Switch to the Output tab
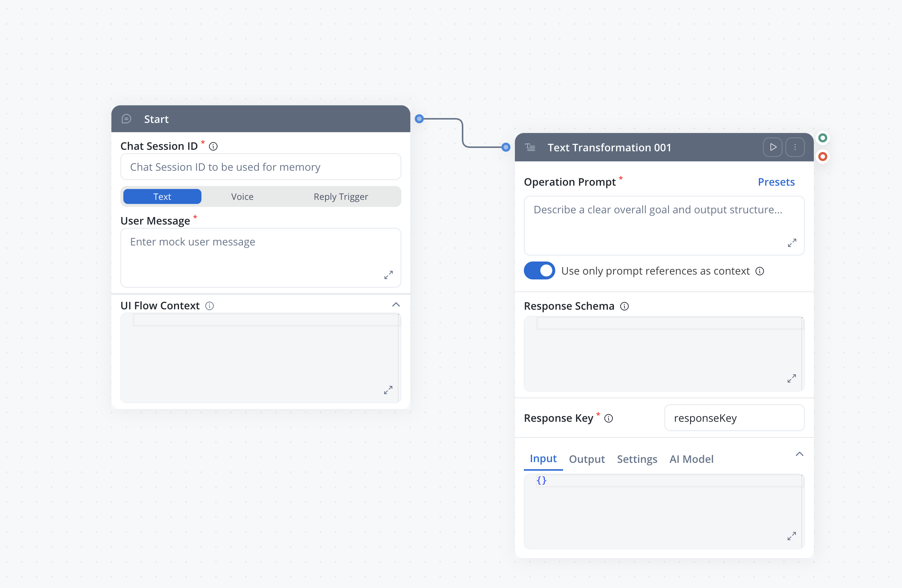Image resolution: width=902 pixels, height=588 pixels. pyautogui.click(x=586, y=459)
